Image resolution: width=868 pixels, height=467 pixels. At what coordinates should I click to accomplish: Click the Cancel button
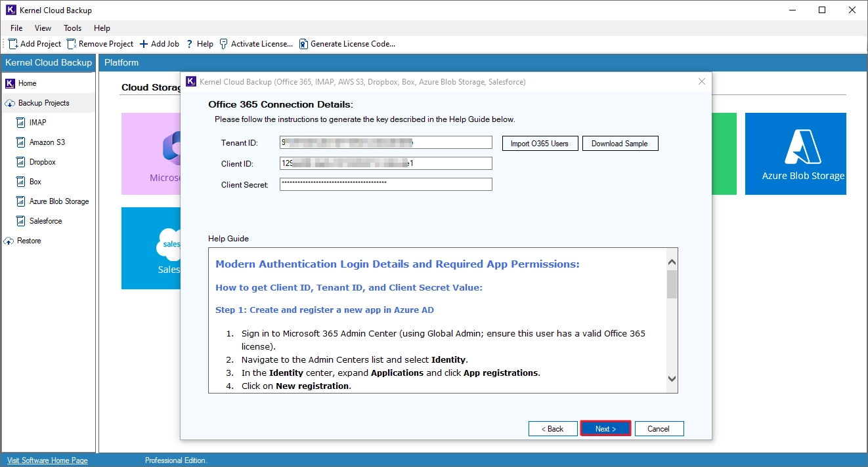point(659,428)
